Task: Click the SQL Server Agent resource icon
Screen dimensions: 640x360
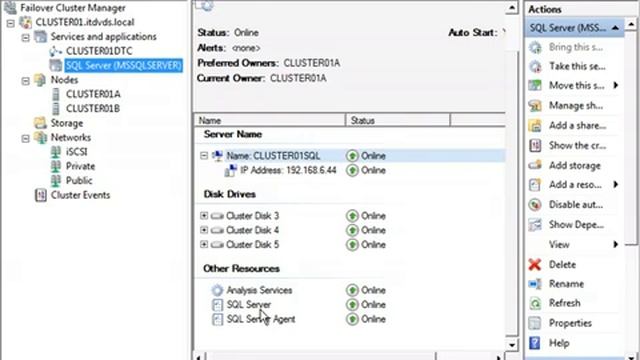Action: [x=218, y=319]
